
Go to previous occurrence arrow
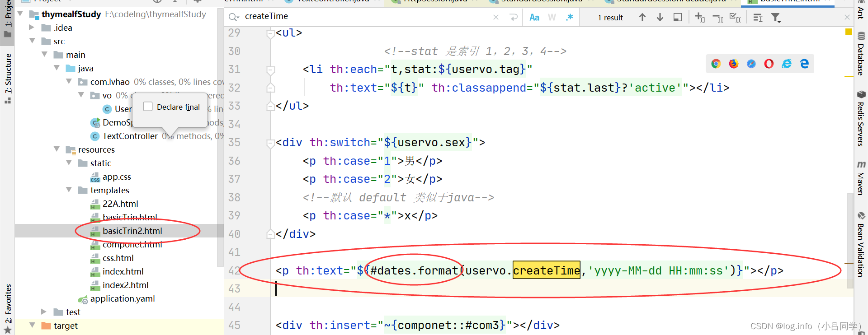tap(642, 17)
